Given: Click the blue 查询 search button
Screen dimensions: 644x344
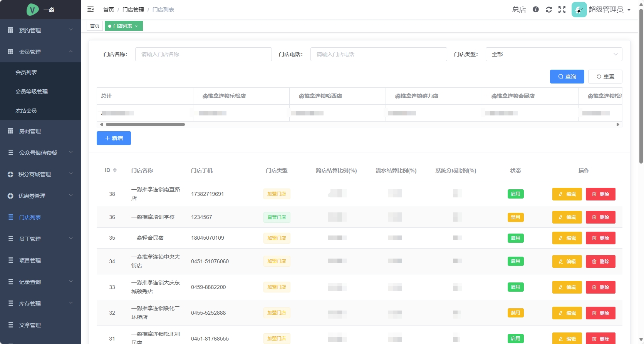Looking at the screenshot, I should click(567, 77).
